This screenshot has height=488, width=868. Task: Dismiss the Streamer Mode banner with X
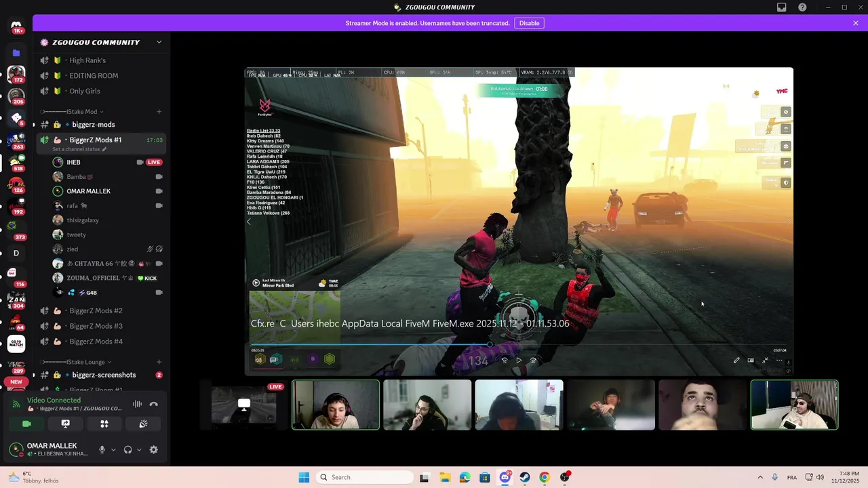point(856,23)
